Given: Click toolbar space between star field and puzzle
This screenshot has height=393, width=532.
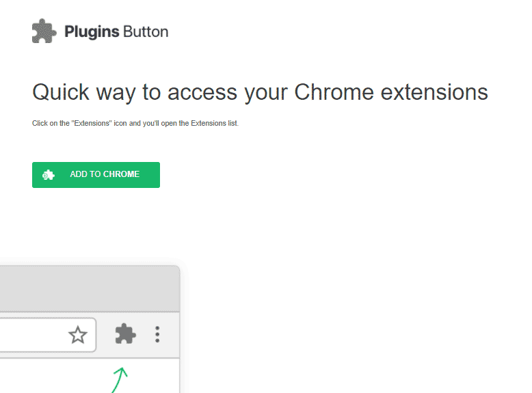Looking at the screenshot, I should (x=105, y=335).
